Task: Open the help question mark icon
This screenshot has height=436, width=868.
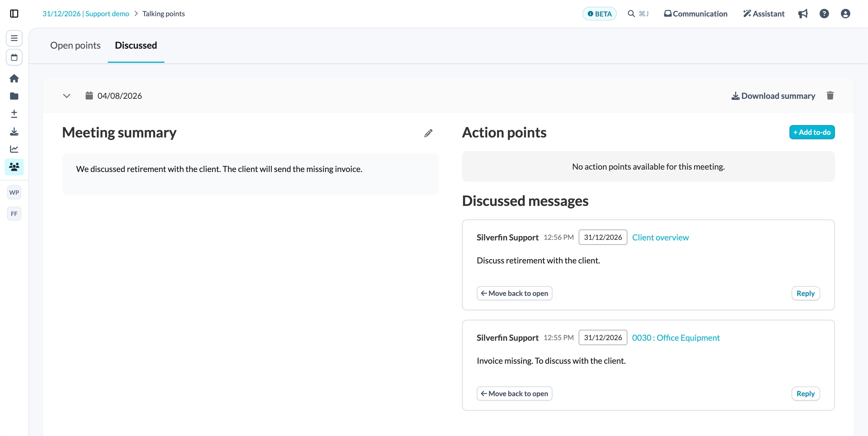Action: click(x=824, y=14)
